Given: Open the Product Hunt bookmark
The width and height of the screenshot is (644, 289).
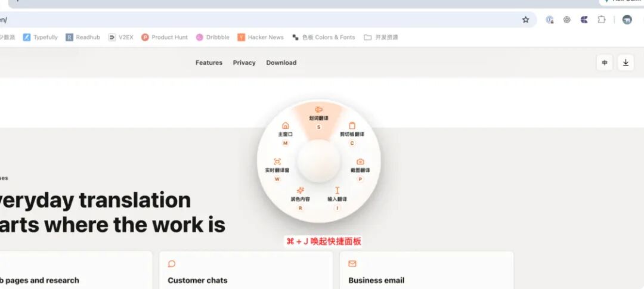Looking at the screenshot, I should 165,38.
